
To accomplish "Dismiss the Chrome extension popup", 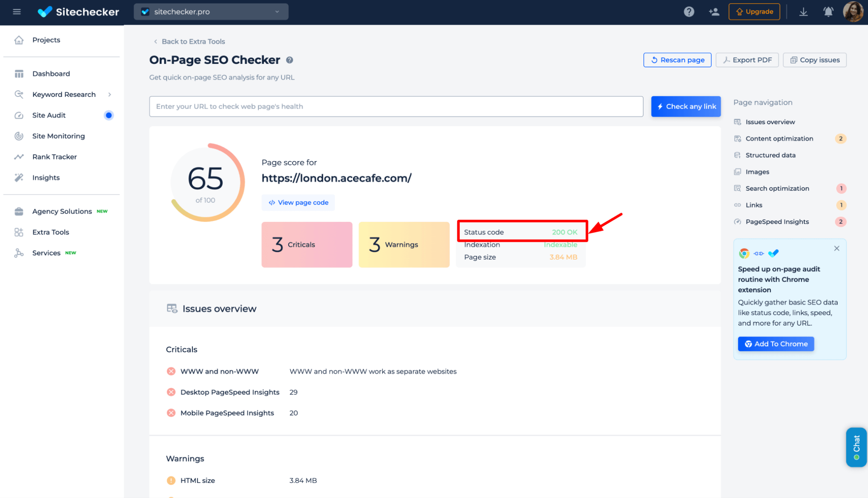I will [836, 248].
